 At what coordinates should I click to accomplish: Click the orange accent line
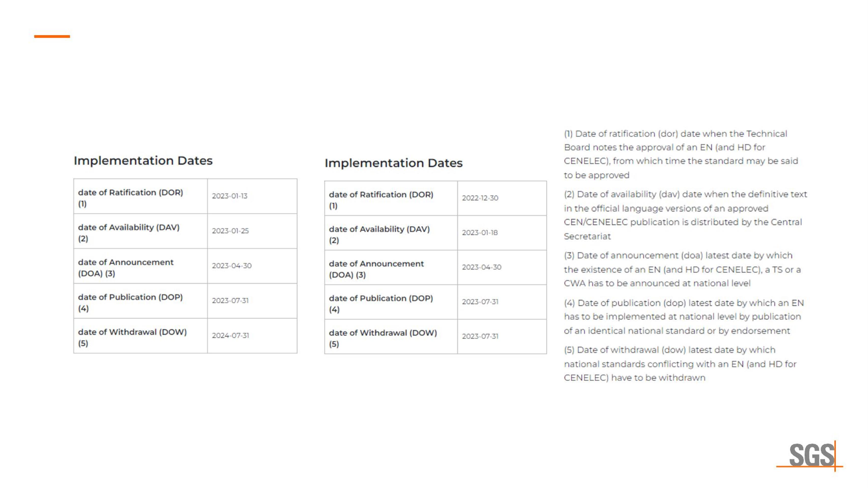point(52,36)
